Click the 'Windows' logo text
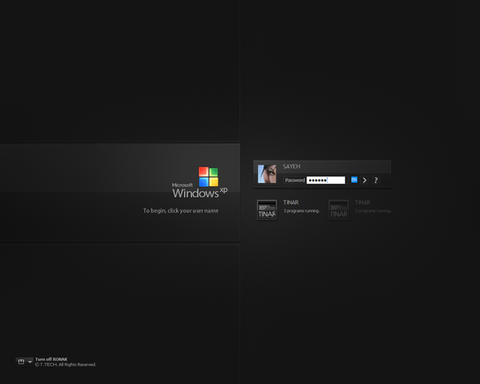 coord(196,193)
